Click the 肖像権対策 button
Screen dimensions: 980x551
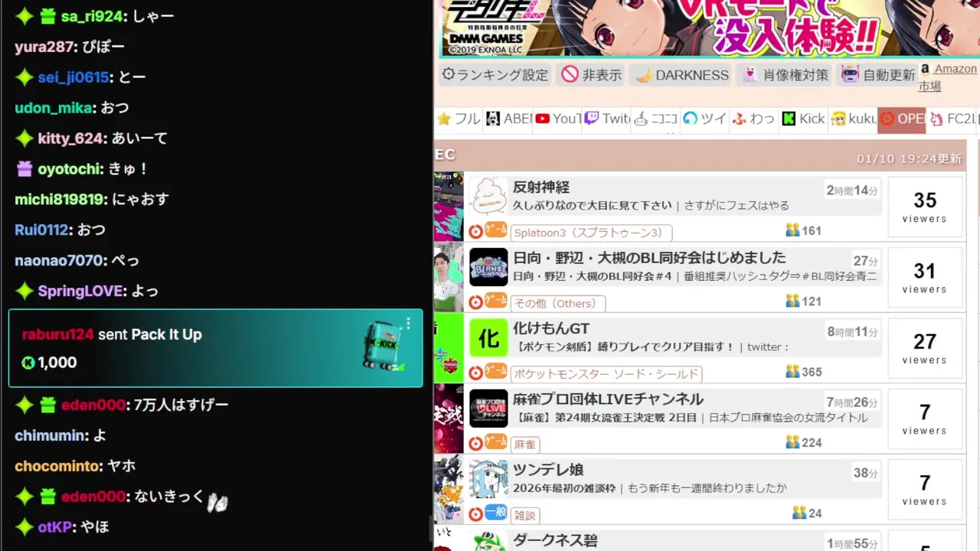[786, 75]
